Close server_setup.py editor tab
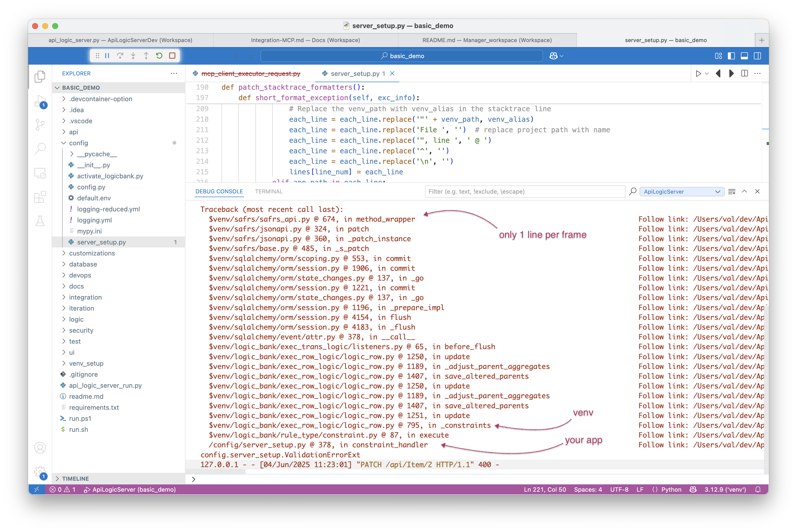Screen dimensions: 797x532 392,73
